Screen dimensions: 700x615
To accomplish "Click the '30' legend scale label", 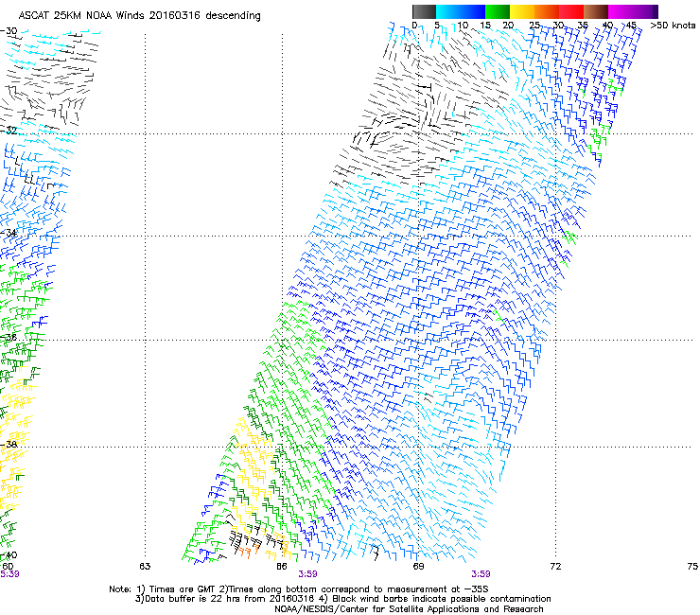I will pyautogui.click(x=559, y=26).
